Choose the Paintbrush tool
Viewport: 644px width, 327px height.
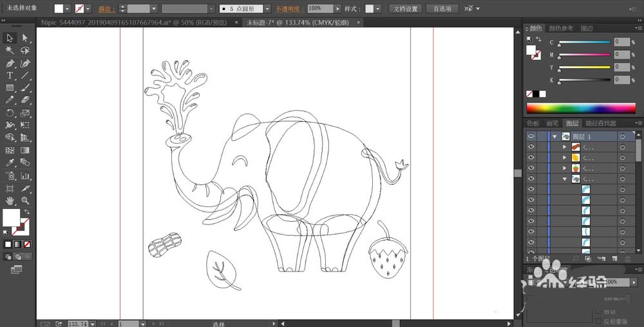pos(25,88)
